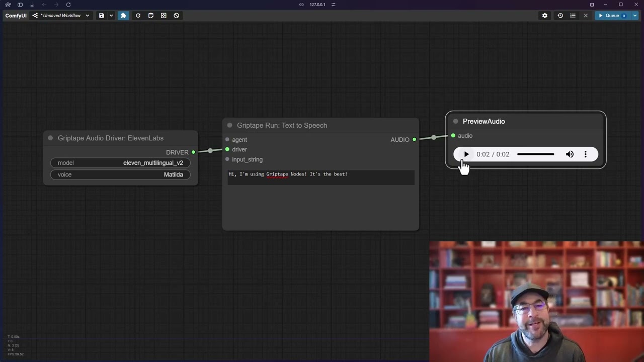Screen dimensions: 644x362
Task: Open settings gear icon
Action: (x=544, y=16)
